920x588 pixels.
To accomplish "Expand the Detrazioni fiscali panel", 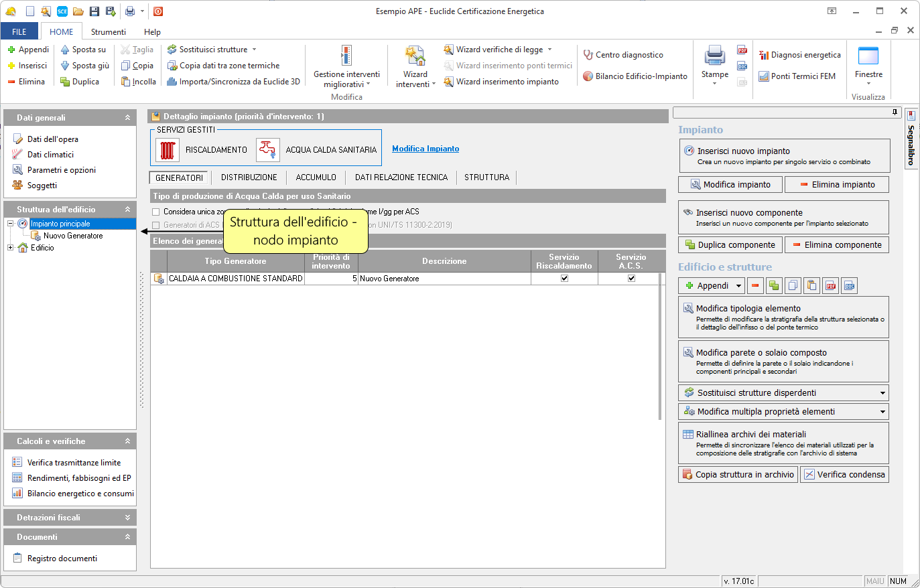I will point(127,518).
